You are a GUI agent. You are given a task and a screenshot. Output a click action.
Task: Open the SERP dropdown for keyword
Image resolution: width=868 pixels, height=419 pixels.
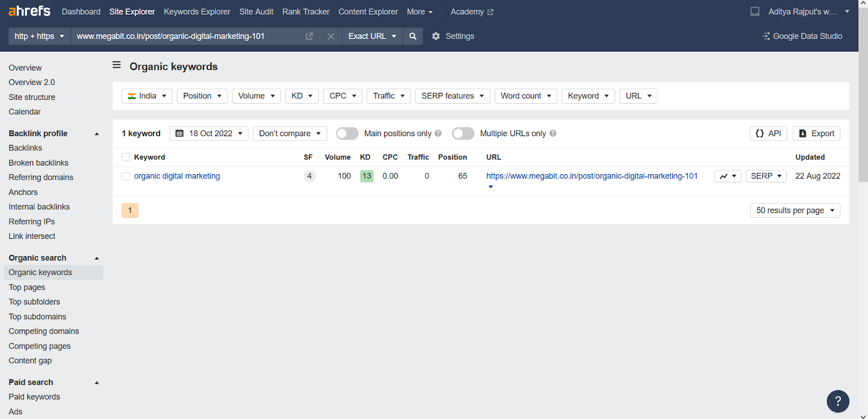[766, 176]
